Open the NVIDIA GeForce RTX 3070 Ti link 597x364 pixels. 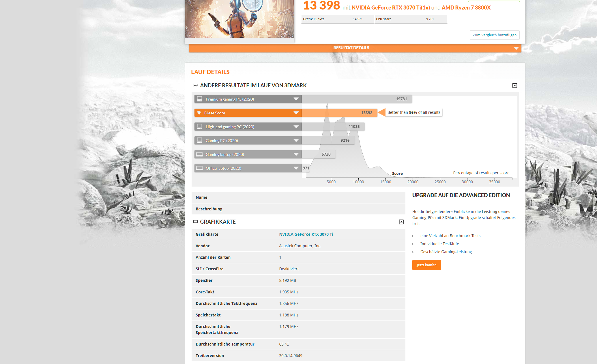pos(306,234)
